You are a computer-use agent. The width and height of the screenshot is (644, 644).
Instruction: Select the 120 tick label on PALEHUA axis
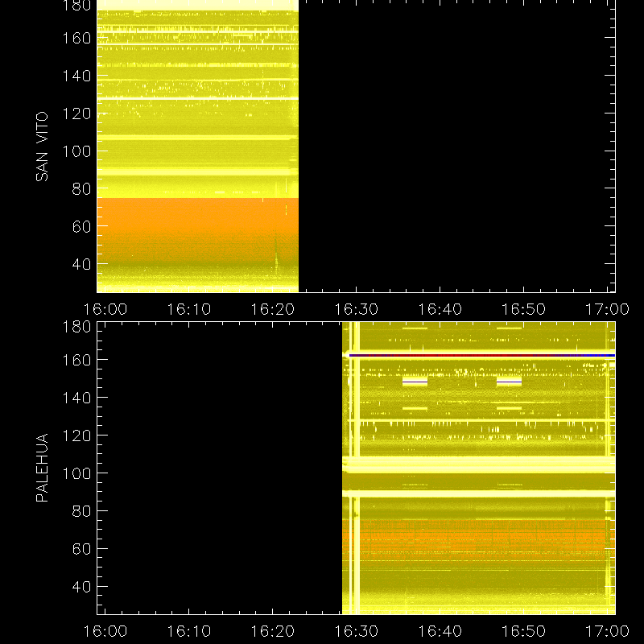click(x=76, y=436)
